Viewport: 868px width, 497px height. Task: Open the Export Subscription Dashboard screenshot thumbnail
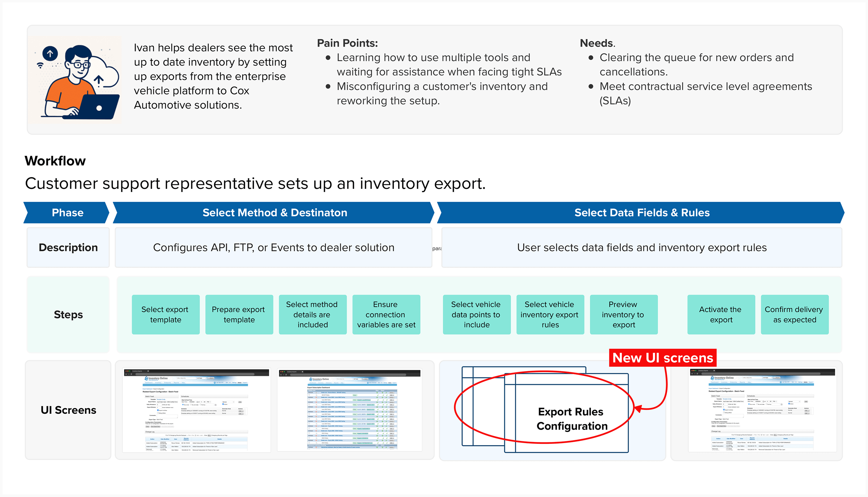tap(350, 410)
